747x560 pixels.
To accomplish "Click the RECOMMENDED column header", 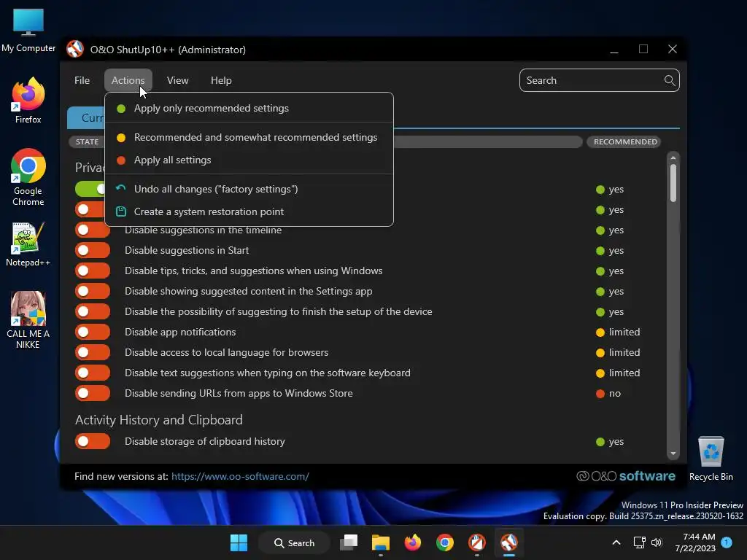I will pos(625,142).
